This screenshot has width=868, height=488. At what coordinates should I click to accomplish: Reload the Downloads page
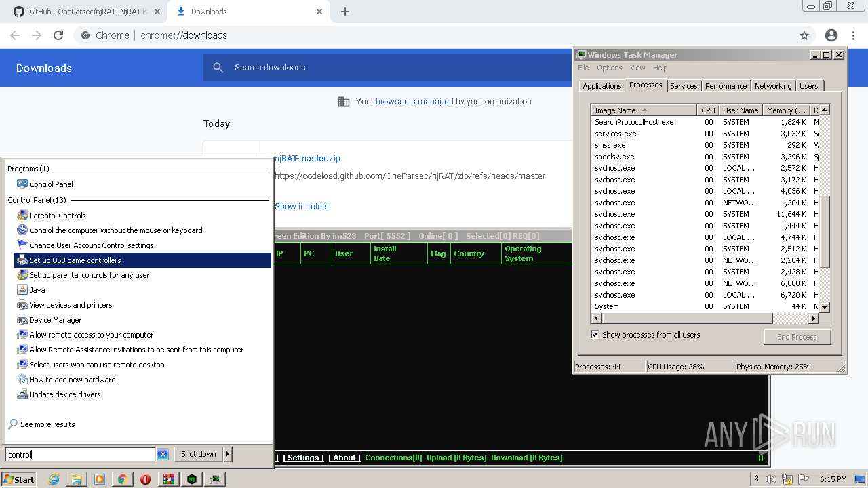[x=58, y=35]
